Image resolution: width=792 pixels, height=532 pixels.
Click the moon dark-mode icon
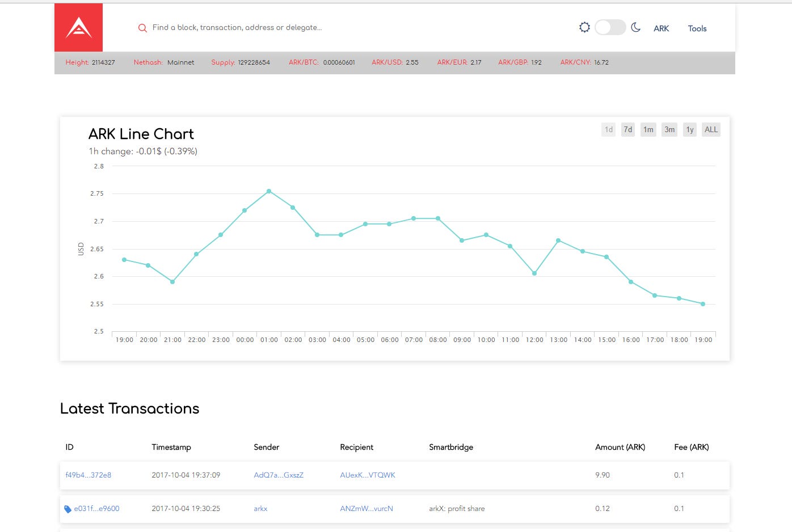point(635,27)
